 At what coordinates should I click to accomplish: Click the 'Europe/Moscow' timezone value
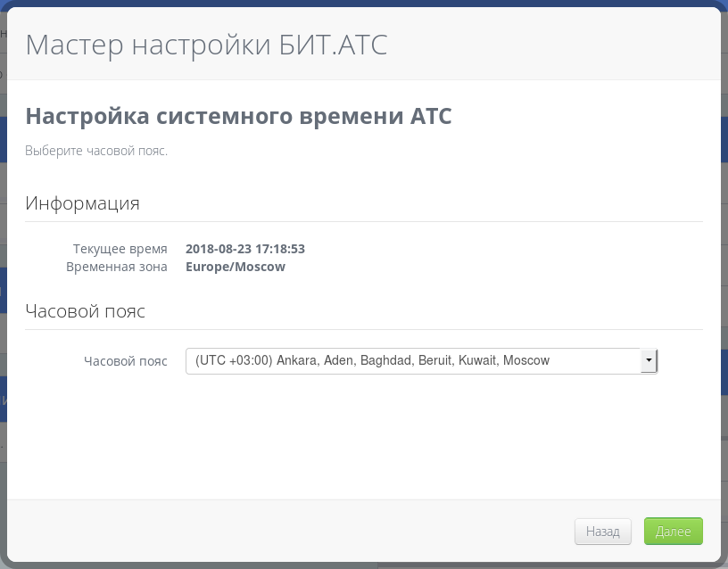(x=236, y=267)
